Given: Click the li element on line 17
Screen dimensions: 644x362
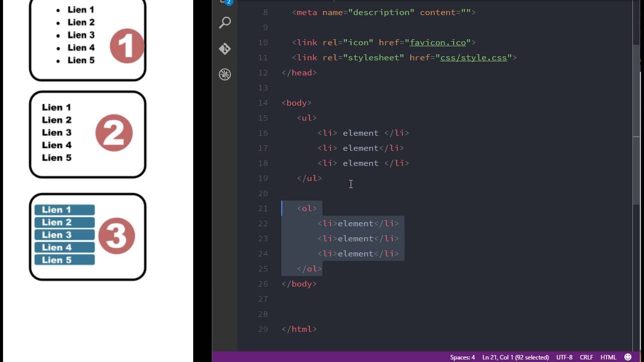Looking at the screenshot, I should [x=361, y=148].
